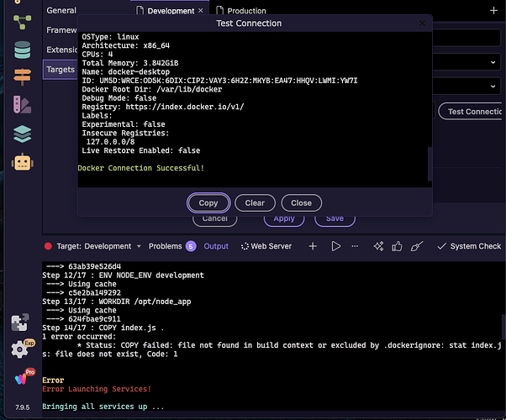506x420 pixels.
Task: Add a new target with plus icon
Action: coord(493,11)
